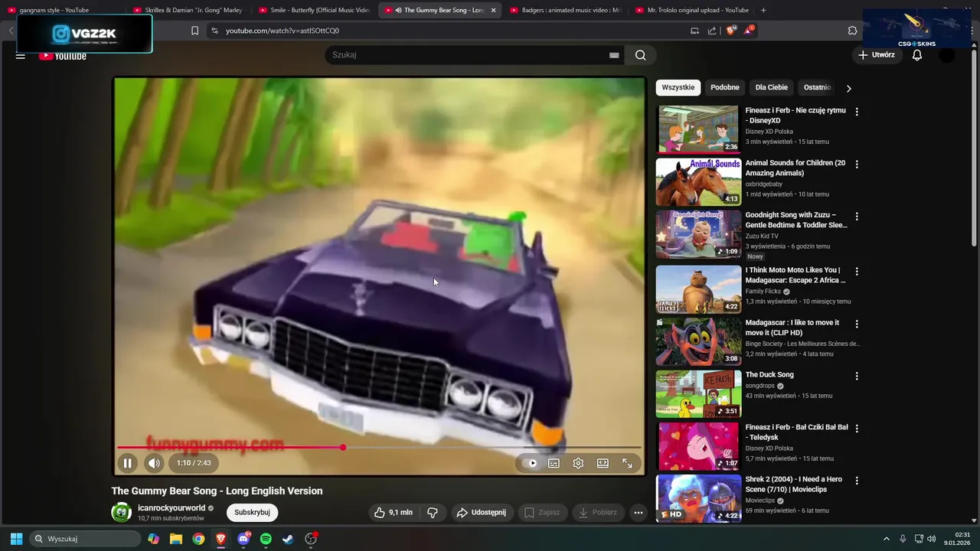Open the on-screen keyboard icon in search box

click(x=614, y=55)
